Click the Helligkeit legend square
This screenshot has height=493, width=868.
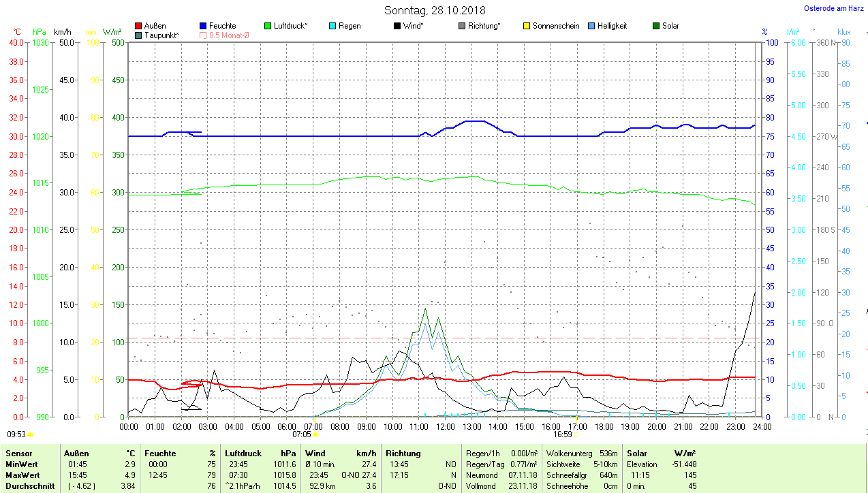591,26
